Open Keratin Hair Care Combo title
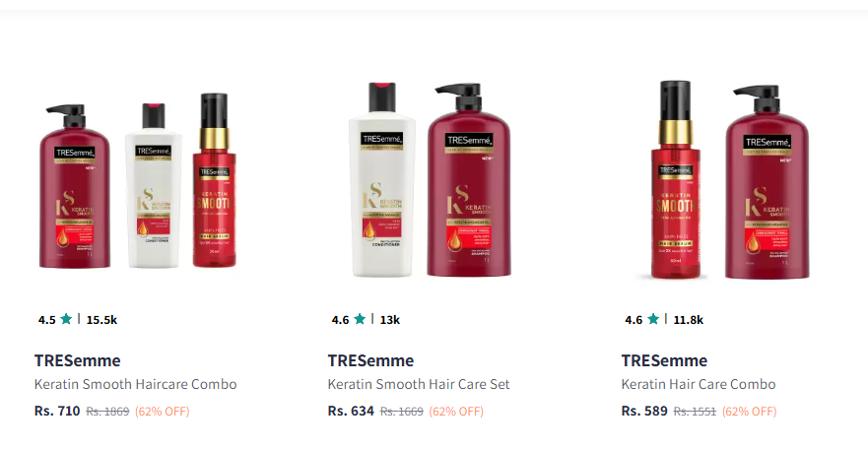Viewport: 868px width, 449px height. pos(699,384)
